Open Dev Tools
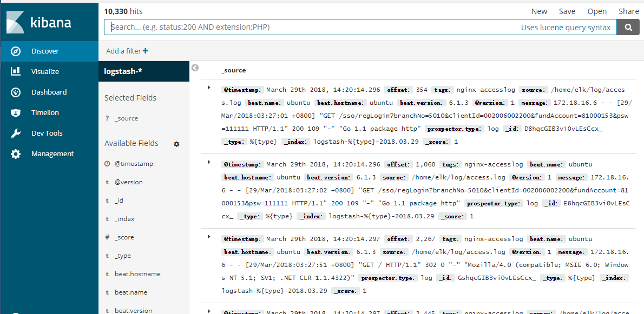This screenshot has width=644, height=314. coord(49,133)
